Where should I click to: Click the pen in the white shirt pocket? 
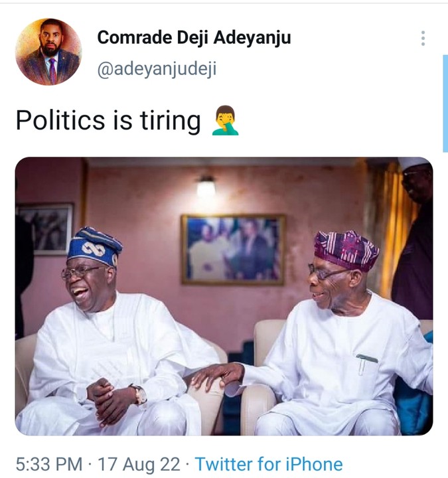367,363
